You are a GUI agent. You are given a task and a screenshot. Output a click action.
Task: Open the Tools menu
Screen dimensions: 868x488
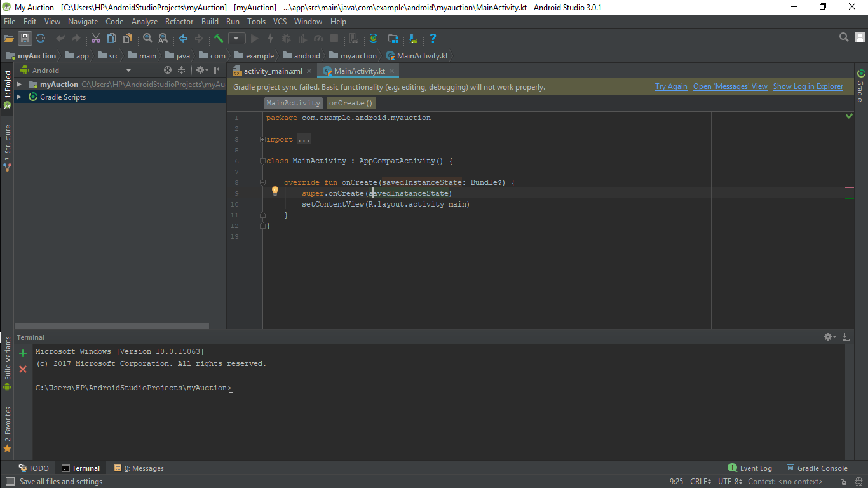pyautogui.click(x=257, y=22)
